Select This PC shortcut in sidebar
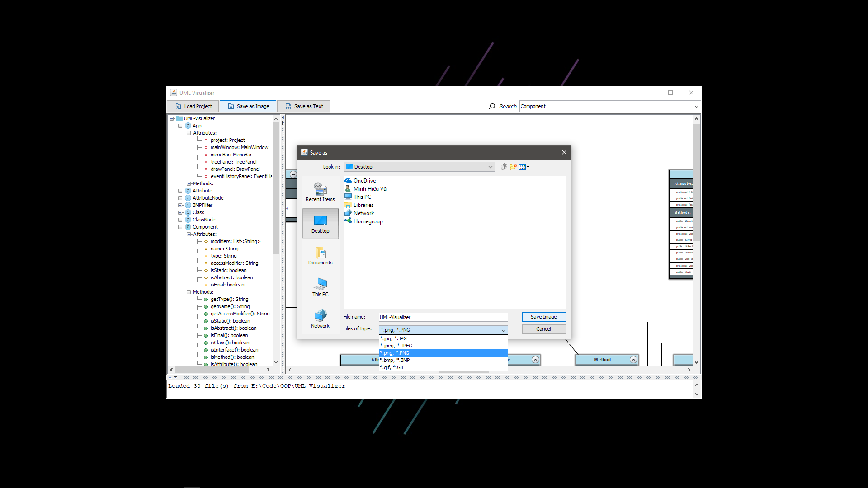 click(x=320, y=287)
